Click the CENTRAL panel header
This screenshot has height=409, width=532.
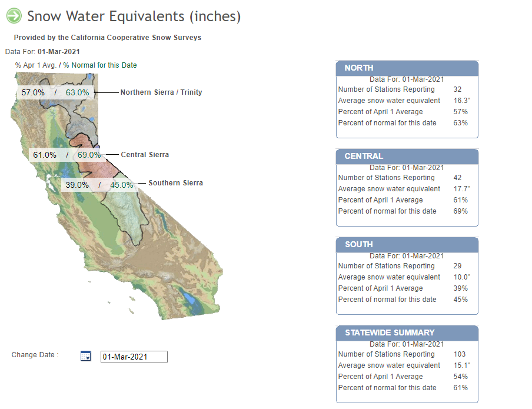(407, 156)
